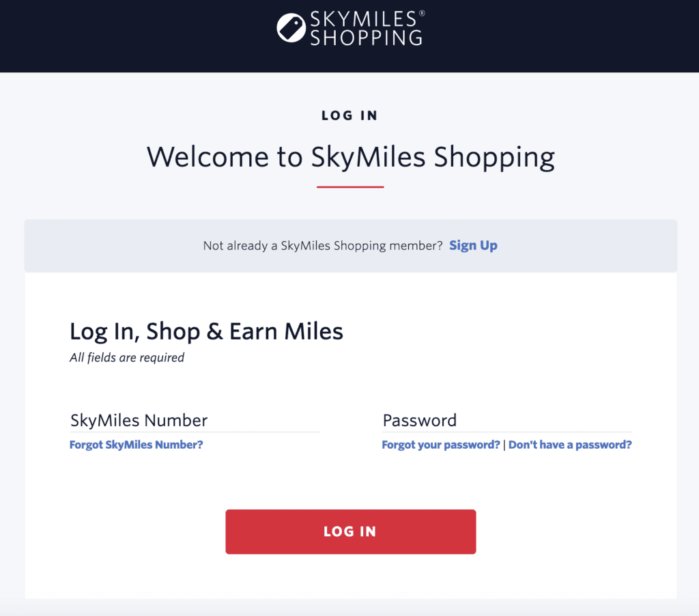
Task: Click the Log In, Shop & Earn Miles heading
Action: (205, 331)
